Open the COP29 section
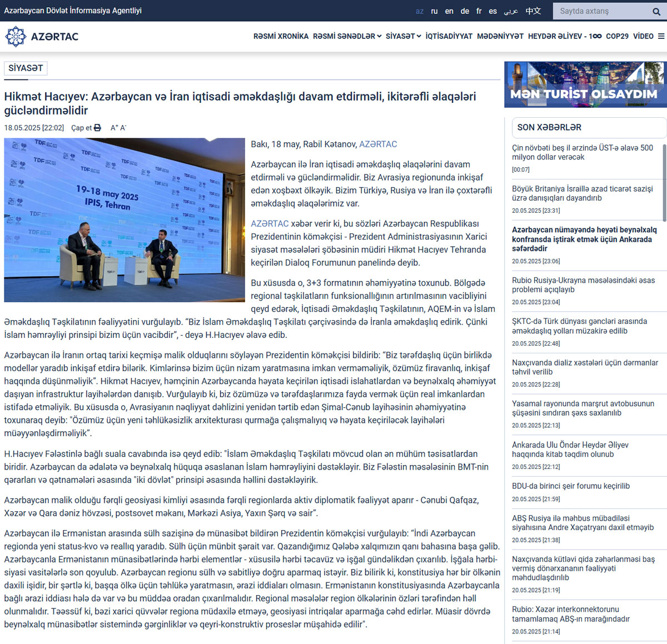 [x=617, y=36]
